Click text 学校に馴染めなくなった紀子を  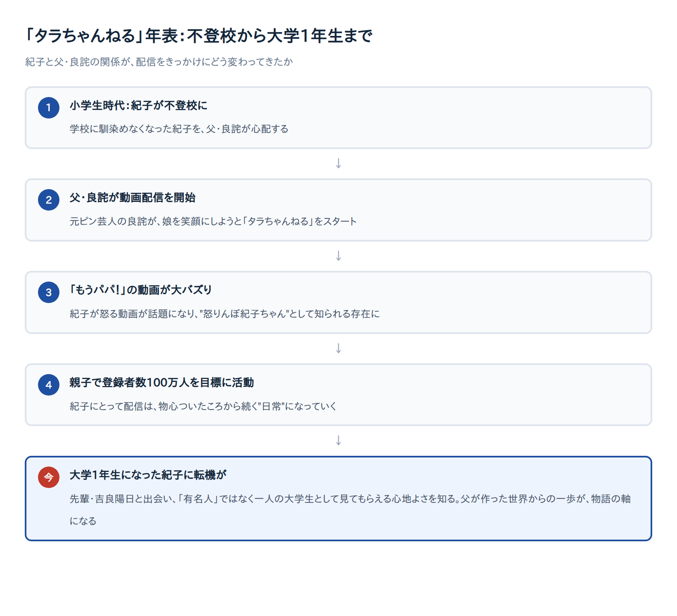pos(179,129)
